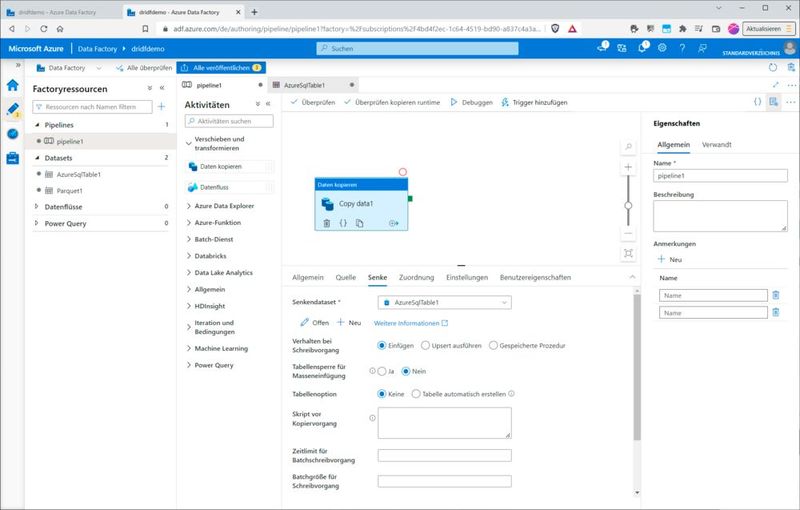Click the Senke panel vertical scrollbar
Screen dimensions: 800x510
(x=637, y=366)
